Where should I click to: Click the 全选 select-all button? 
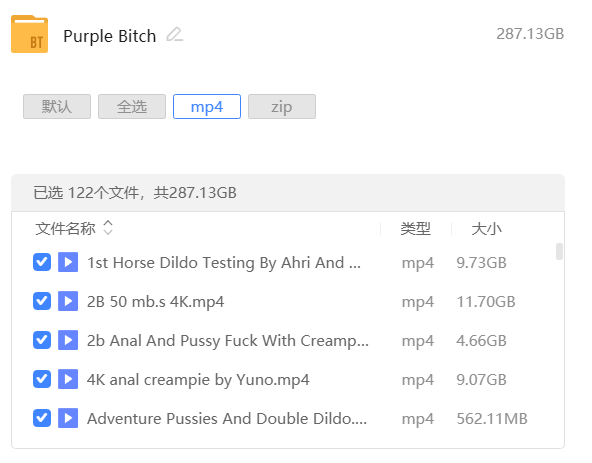132,106
